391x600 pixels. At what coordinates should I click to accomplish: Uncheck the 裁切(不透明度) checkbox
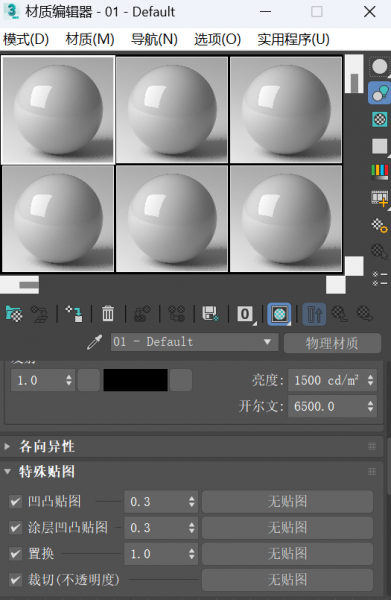pyautogui.click(x=15, y=580)
